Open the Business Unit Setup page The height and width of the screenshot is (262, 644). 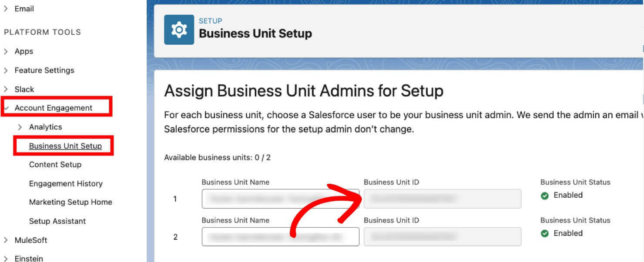(x=64, y=146)
